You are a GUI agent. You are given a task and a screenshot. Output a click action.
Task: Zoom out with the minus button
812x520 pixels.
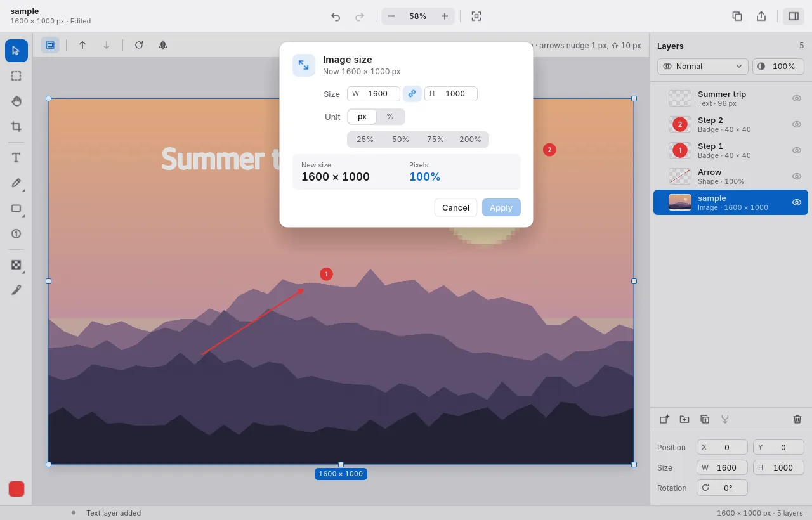point(391,16)
